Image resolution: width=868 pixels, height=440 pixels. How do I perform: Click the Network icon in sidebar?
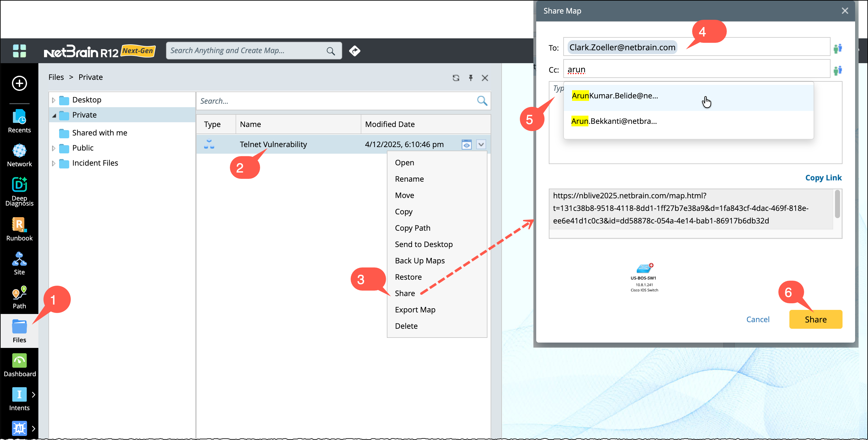pos(19,151)
